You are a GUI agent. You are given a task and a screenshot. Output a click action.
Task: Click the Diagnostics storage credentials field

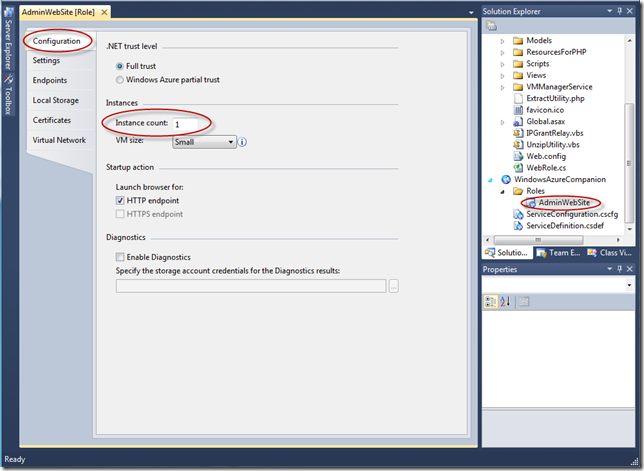(x=251, y=286)
